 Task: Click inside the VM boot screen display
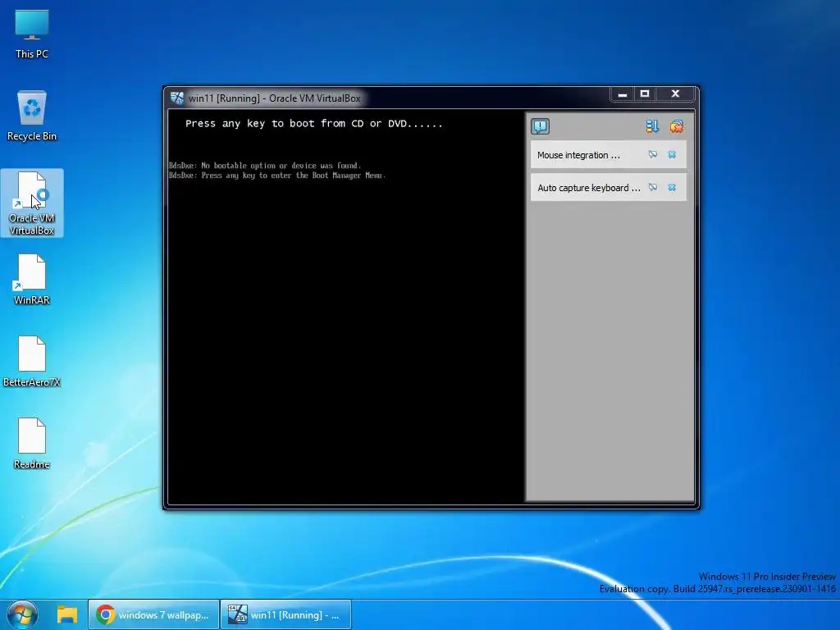[x=346, y=307]
